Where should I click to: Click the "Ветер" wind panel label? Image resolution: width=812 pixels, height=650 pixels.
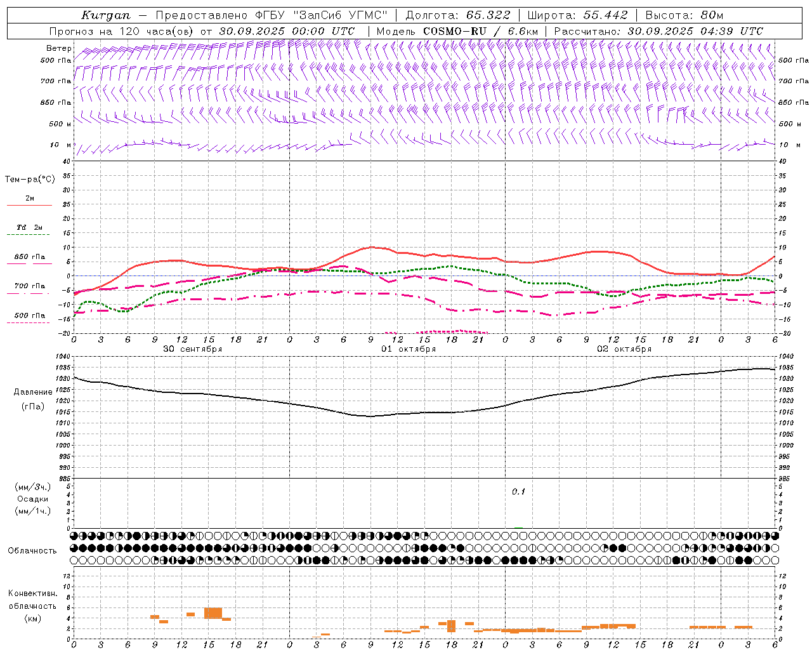[x=58, y=48]
